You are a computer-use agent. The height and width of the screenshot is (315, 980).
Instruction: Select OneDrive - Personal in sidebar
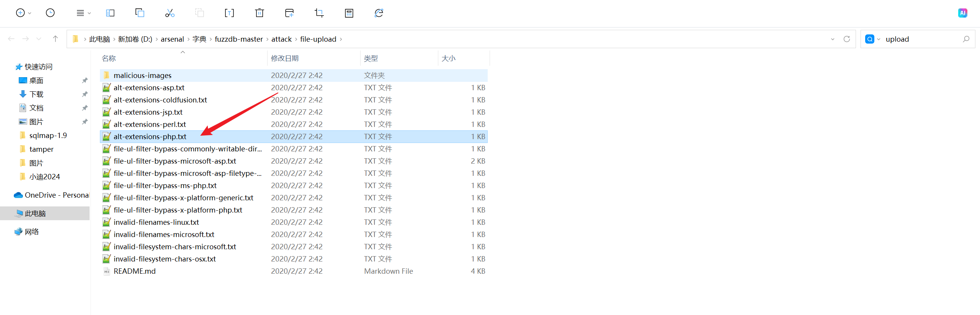[52, 195]
